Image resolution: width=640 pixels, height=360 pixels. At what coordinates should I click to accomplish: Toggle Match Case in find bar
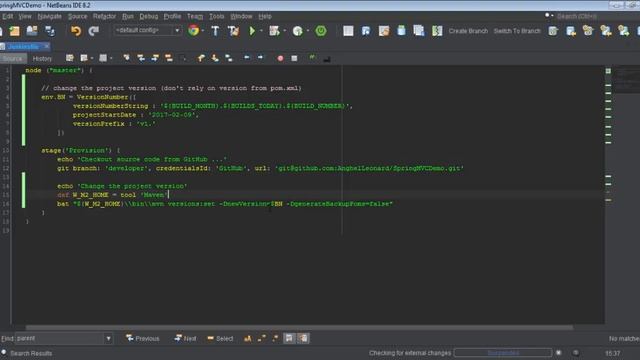coord(247,338)
